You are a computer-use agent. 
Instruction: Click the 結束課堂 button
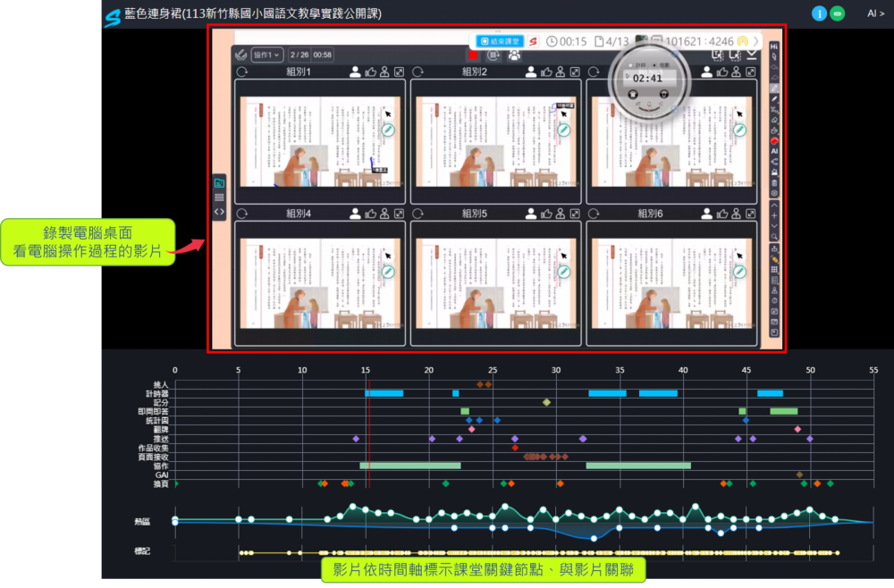tap(498, 41)
